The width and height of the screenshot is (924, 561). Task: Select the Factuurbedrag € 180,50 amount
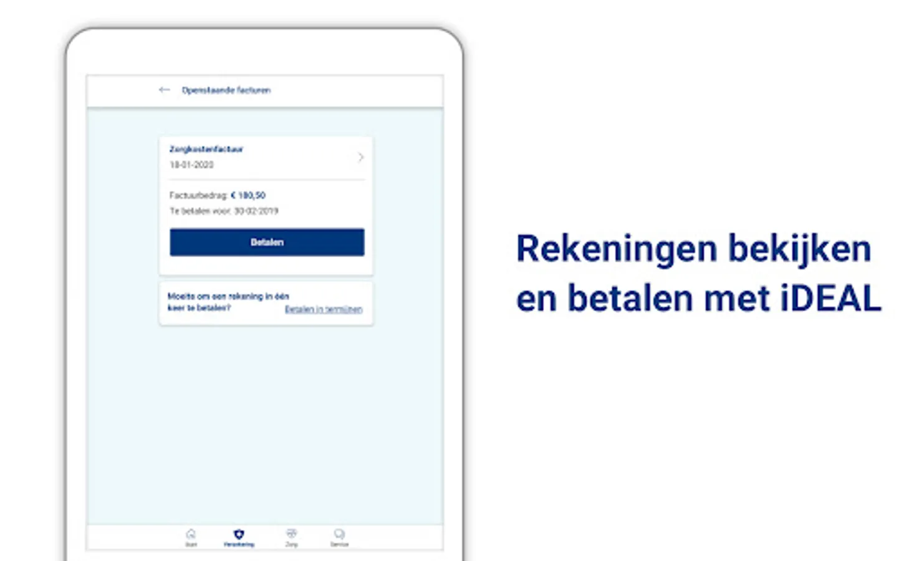coord(218,195)
